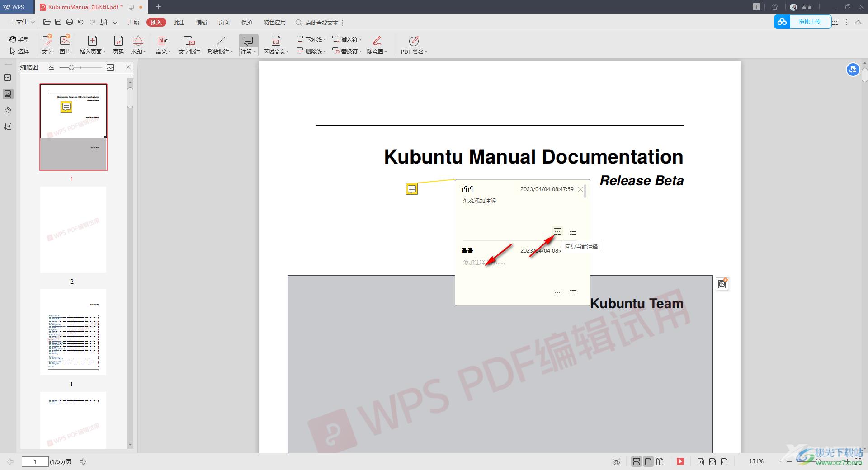Undo the last action

click(x=81, y=22)
